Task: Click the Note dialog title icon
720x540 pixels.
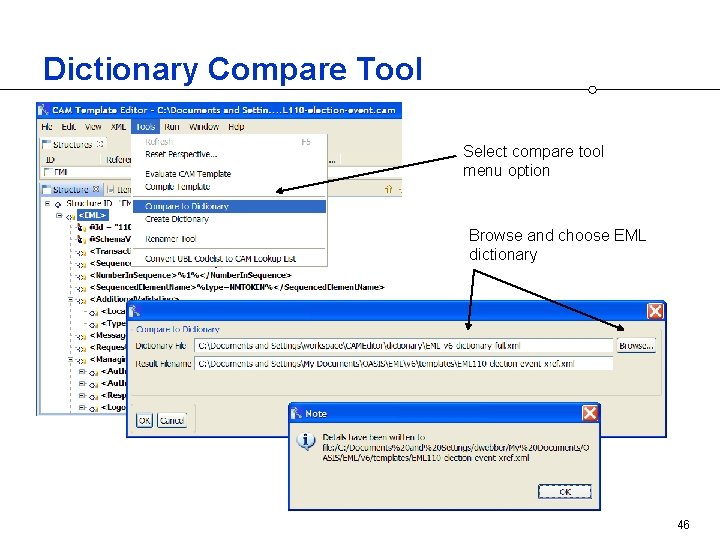Action: tap(296, 413)
